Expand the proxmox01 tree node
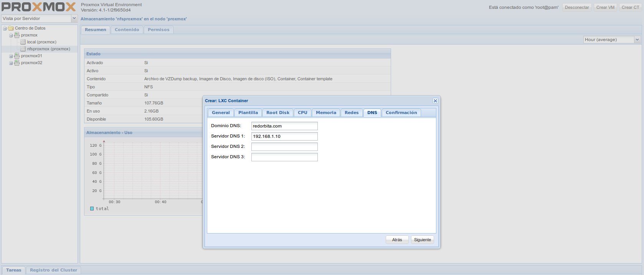 point(11,56)
